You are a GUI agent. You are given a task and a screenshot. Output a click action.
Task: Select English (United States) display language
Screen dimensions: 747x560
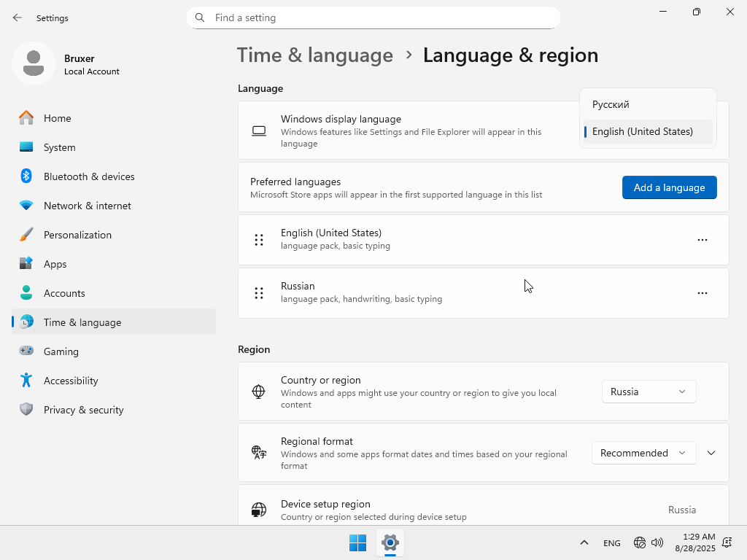coord(642,132)
